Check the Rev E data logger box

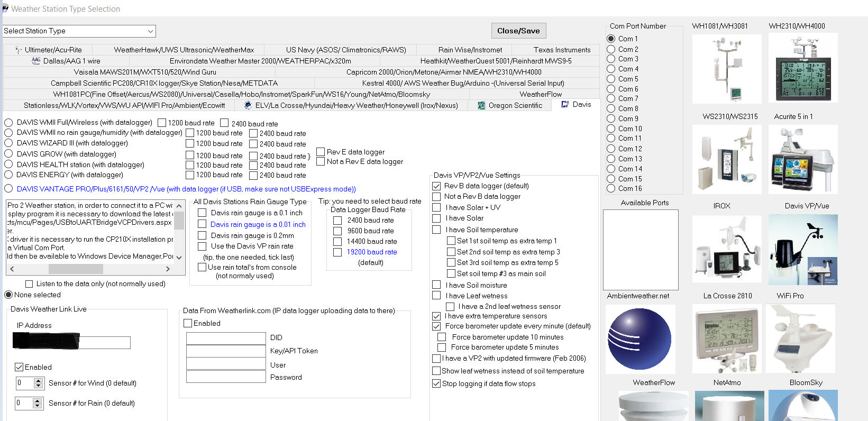pyautogui.click(x=321, y=152)
